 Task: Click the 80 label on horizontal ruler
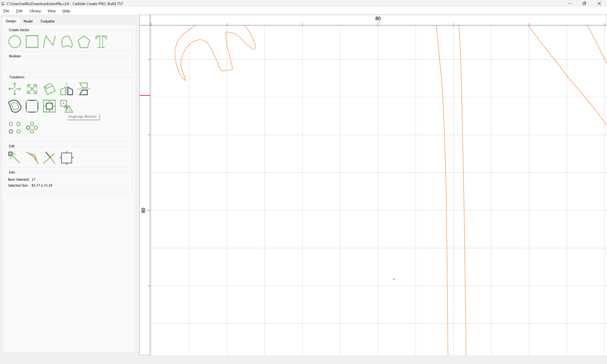(x=378, y=18)
